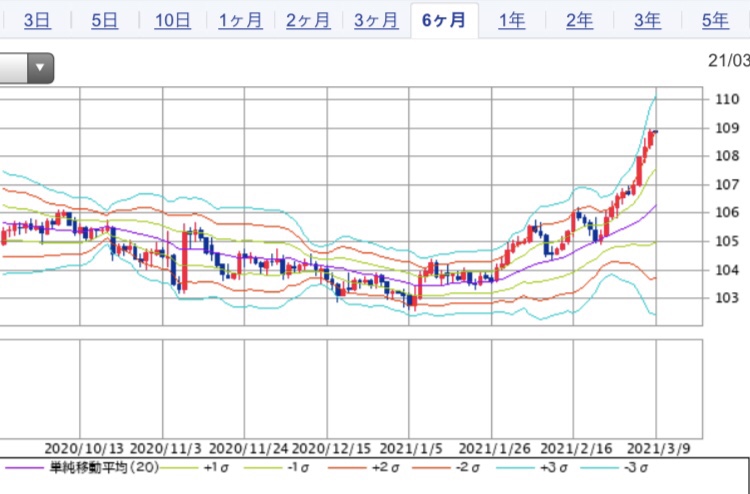The image size is (750, 494).
Task: Click the 2021/1/26 date axis label
Action: (494, 449)
